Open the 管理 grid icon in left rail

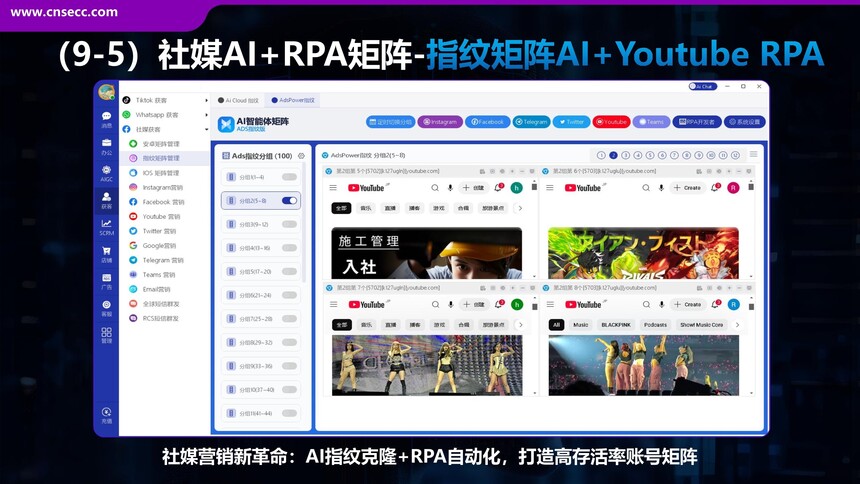(106, 335)
